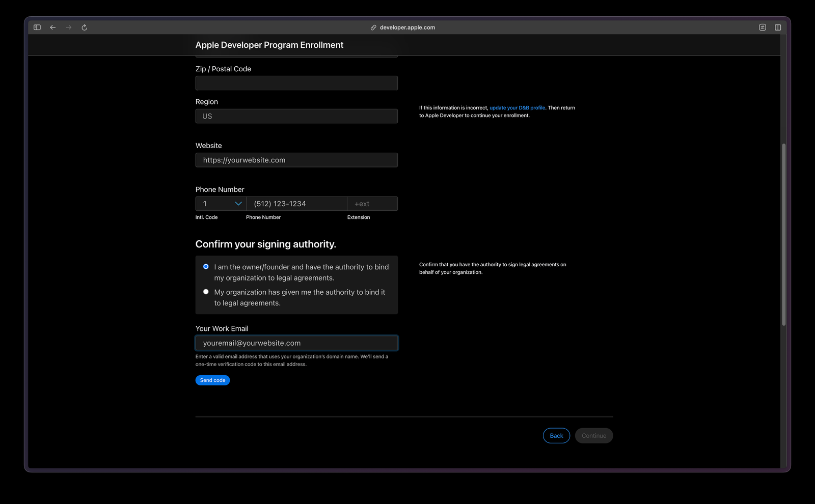Go back with the browser back arrow

pos(53,27)
